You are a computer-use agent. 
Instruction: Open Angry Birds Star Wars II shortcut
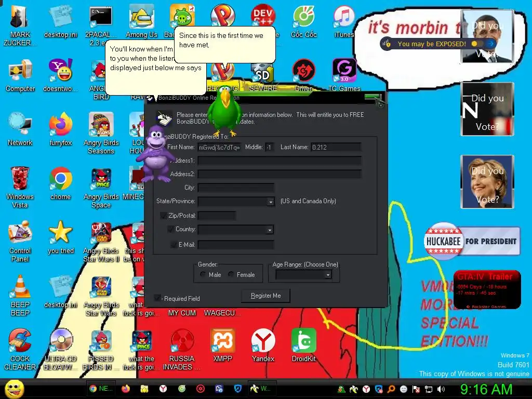pyautogui.click(x=101, y=242)
